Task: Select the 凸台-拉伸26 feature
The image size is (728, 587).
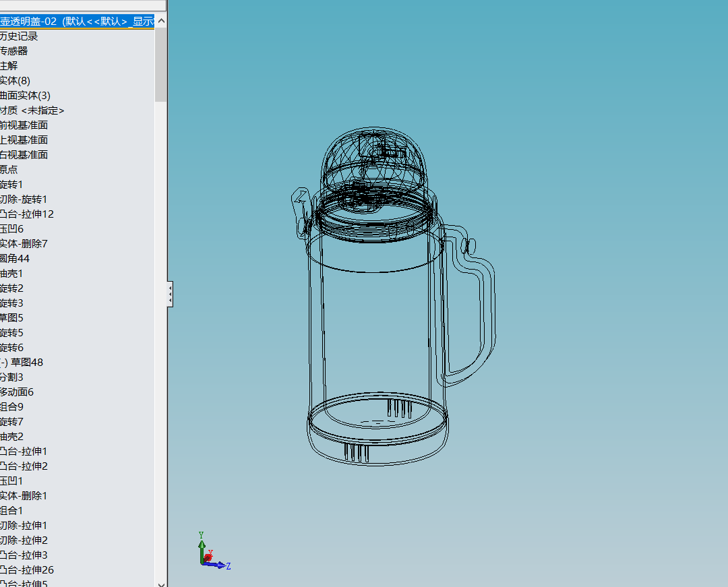Action: [x=27, y=570]
